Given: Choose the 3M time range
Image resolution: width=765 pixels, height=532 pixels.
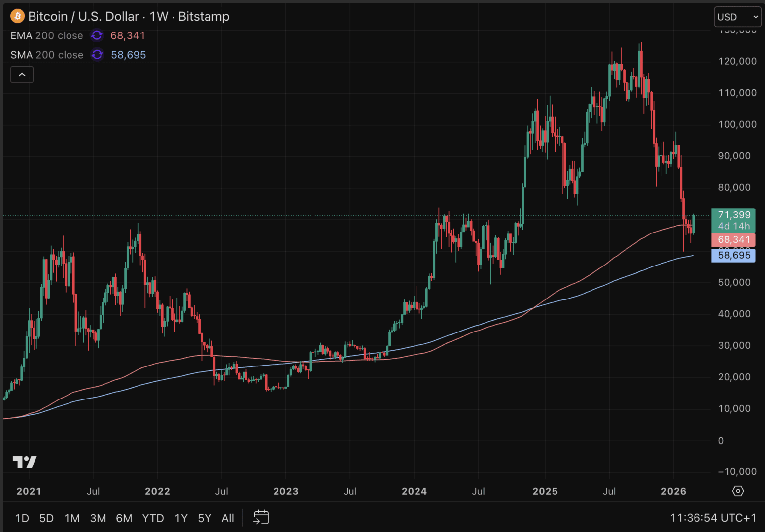Looking at the screenshot, I should (98, 518).
